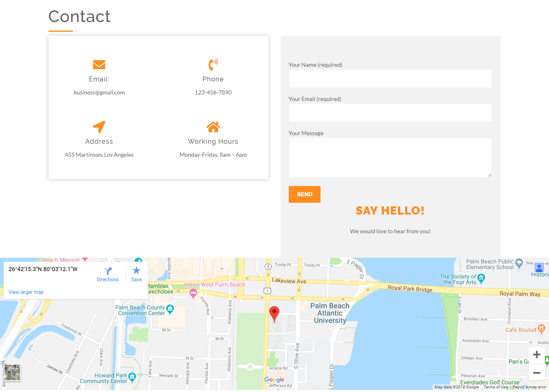This screenshot has height=392, width=549.
Task: Zoom out on the map
Action: (537, 373)
